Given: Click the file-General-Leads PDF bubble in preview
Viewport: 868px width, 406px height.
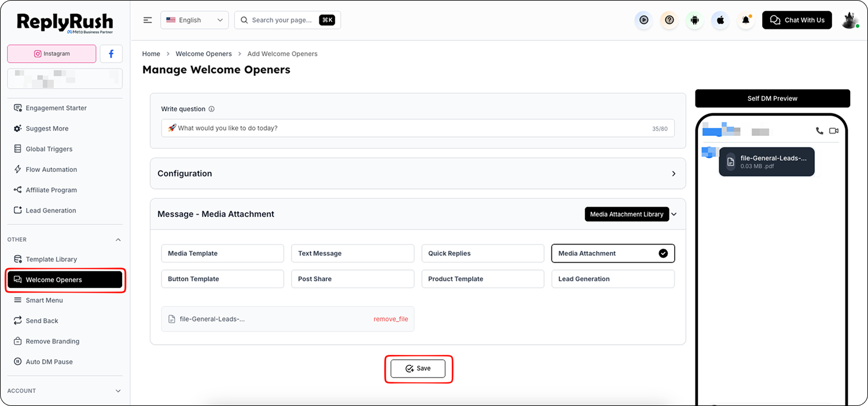Looking at the screenshot, I should coord(767,162).
